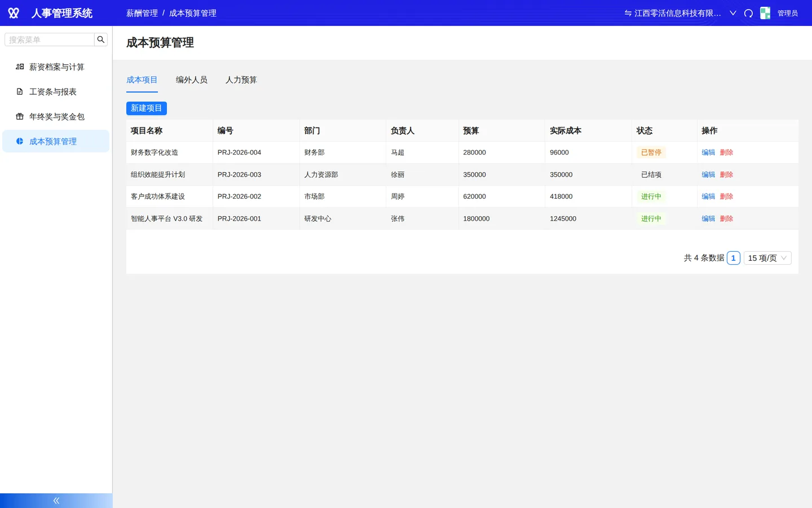Click the 工资条与报表 document icon
Viewport: 812px width, 508px height.
coord(20,91)
